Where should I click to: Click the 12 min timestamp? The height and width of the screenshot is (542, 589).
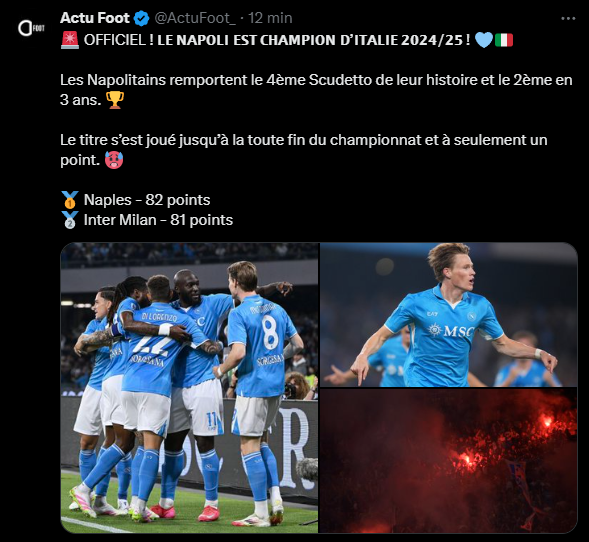270,18
